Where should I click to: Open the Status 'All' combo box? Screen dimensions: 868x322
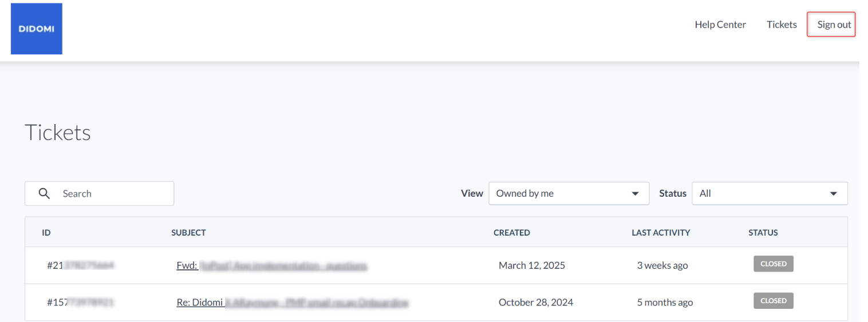pos(770,193)
